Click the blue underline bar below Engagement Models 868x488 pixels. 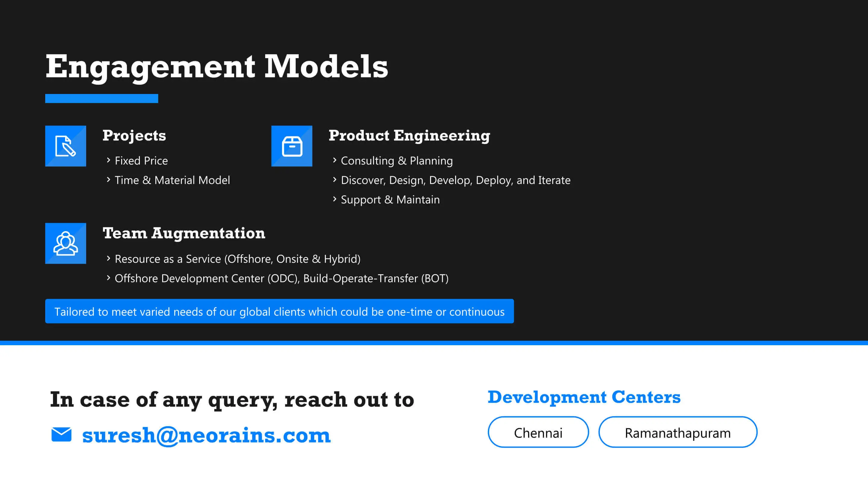tap(102, 98)
